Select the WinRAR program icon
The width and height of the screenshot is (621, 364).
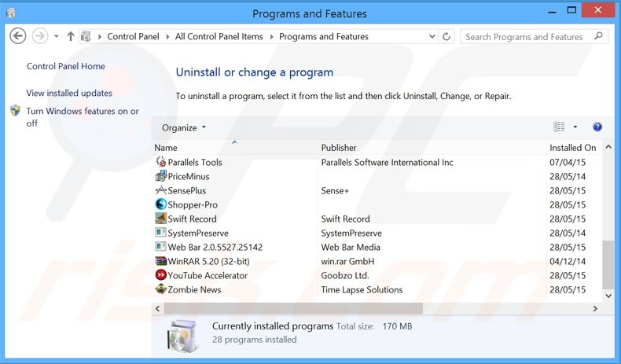point(161,261)
